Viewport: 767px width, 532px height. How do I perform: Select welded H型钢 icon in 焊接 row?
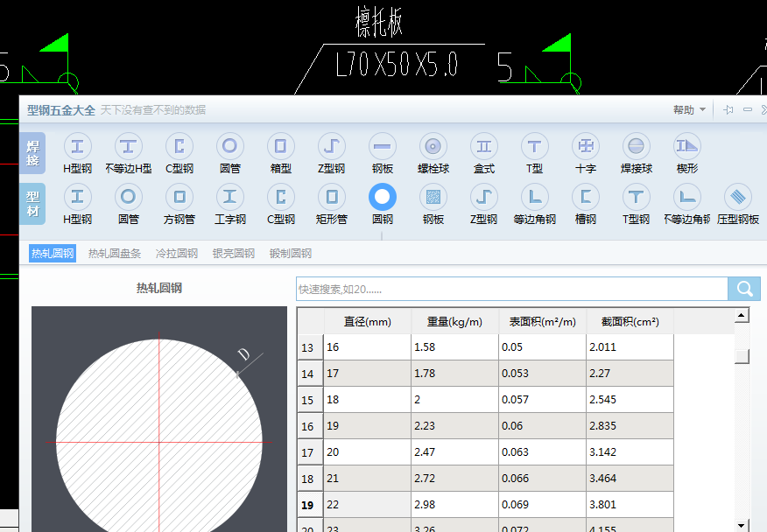[x=77, y=146]
